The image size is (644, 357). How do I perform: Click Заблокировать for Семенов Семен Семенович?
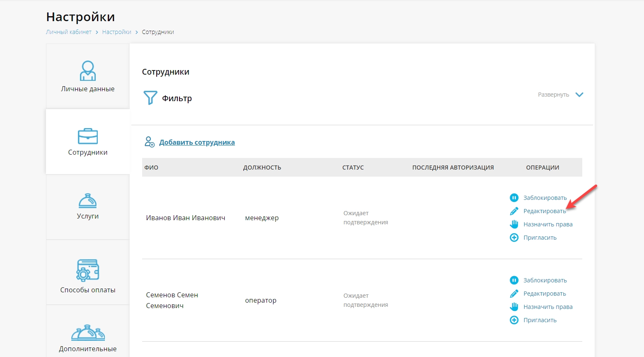pos(545,280)
